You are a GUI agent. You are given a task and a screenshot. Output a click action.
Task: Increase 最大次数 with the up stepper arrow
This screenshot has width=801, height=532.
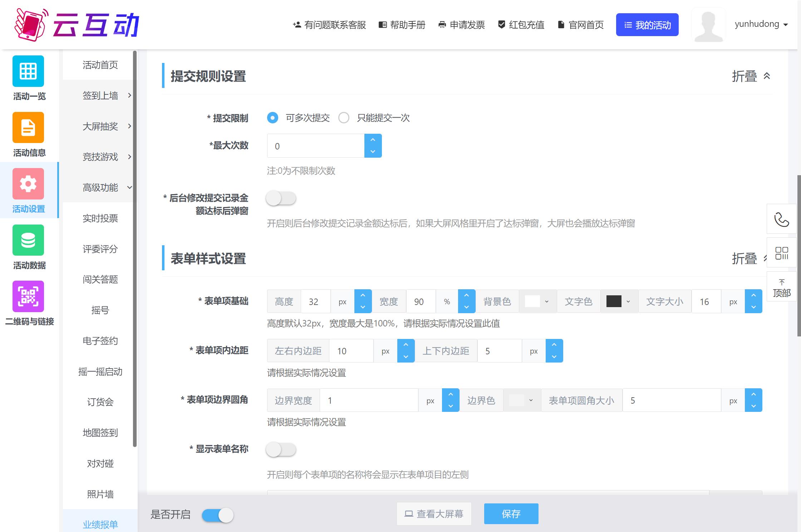373,139
